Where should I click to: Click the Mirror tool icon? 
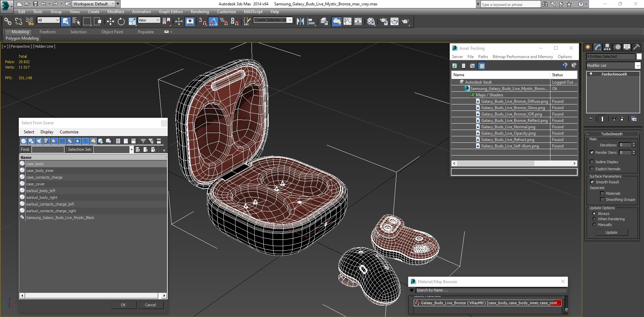coord(300,21)
